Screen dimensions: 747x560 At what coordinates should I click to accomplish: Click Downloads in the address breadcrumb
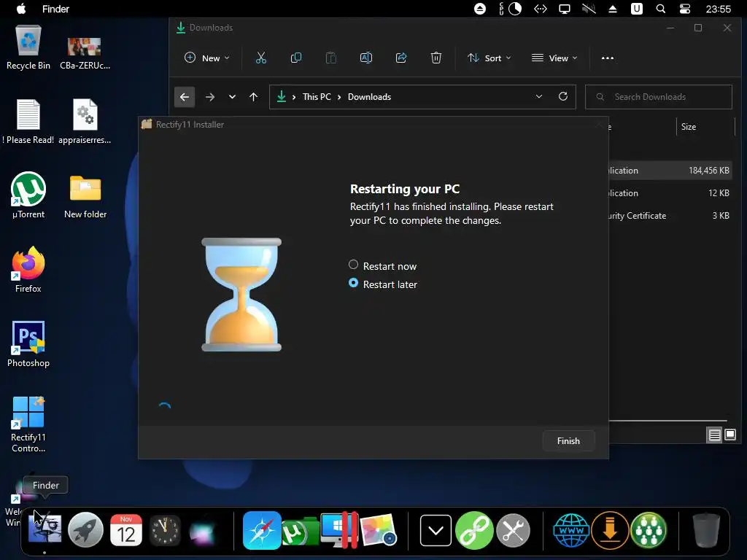pyautogui.click(x=369, y=97)
